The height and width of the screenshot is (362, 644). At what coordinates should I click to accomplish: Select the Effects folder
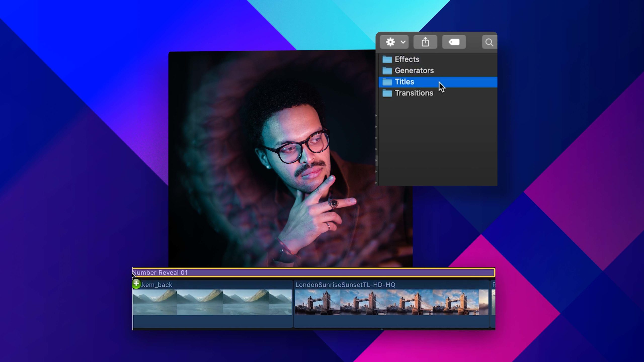click(x=407, y=59)
